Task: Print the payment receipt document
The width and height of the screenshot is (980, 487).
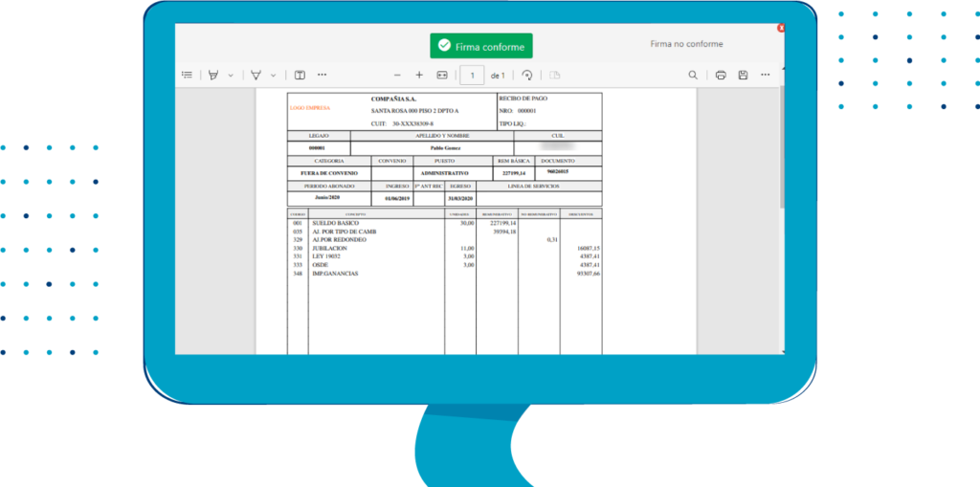Action: (721, 75)
